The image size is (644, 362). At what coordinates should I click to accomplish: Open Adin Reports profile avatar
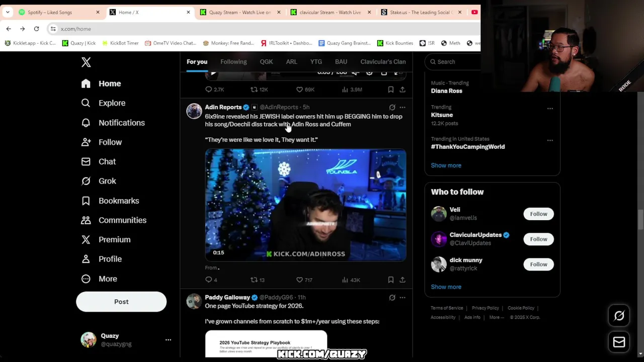[x=194, y=111]
